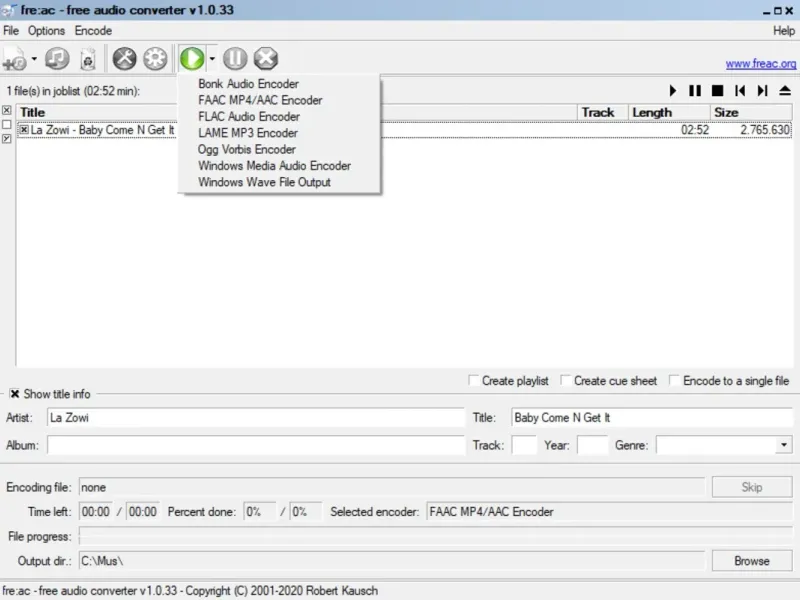Pause joblist playback
The width and height of the screenshot is (800, 600).
click(x=694, y=91)
